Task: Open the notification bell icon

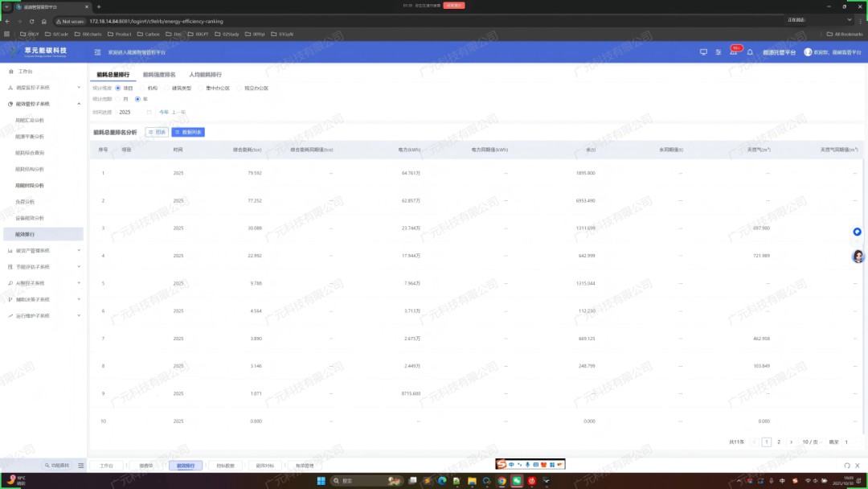Action: click(x=750, y=52)
